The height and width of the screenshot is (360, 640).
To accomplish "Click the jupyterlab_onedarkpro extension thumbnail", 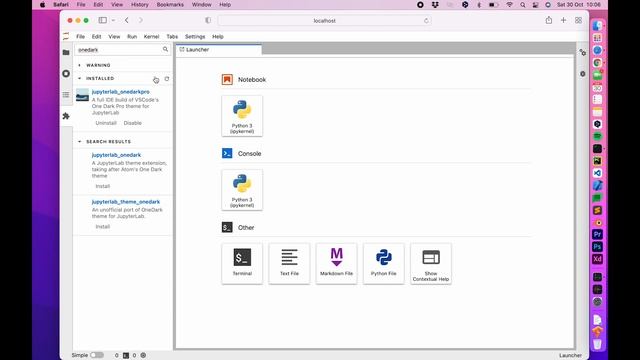I will [82, 95].
